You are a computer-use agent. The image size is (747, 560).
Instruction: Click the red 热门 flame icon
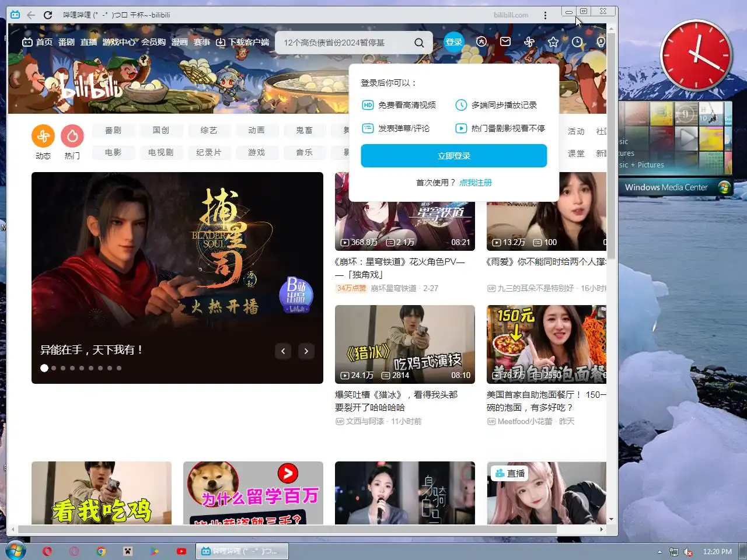click(72, 136)
